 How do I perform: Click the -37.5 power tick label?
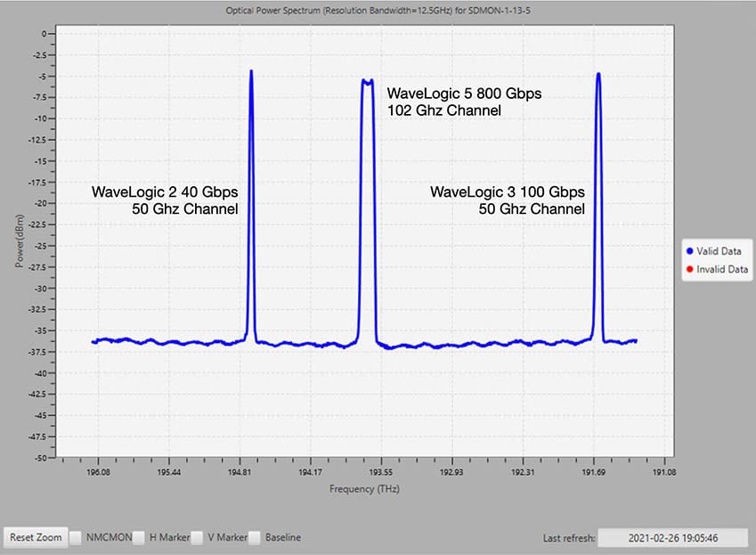click(x=37, y=352)
